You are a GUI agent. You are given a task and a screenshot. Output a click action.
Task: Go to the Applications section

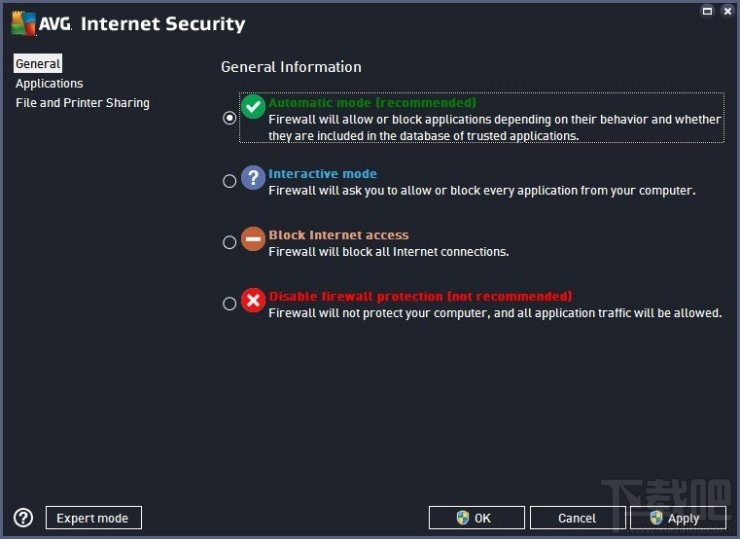(x=49, y=83)
